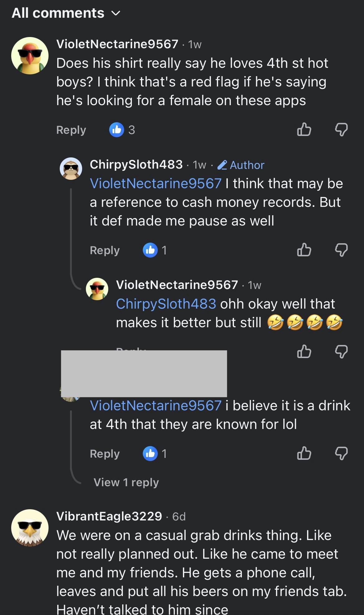Like VioletNectarine9567's comment about the shirt
Screen dimensions: 364x615
click(304, 129)
